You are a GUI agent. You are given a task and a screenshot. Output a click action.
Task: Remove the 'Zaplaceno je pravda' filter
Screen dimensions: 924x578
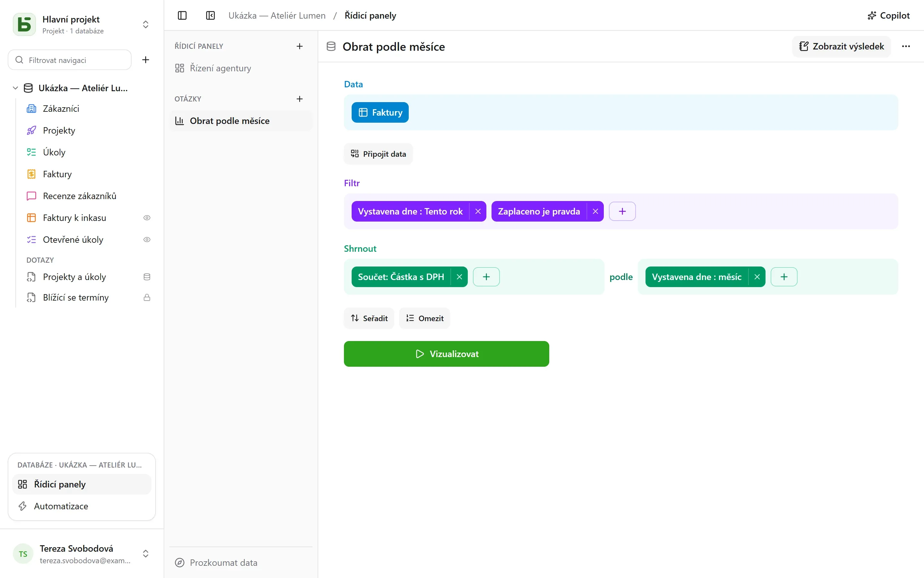pyautogui.click(x=595, y=211)
